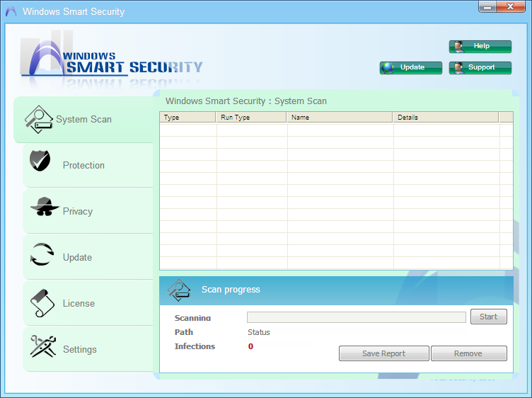The width and height of the screenshot is (532, 398).
Task: Click the Status path text
Action: tap(259, 332)
